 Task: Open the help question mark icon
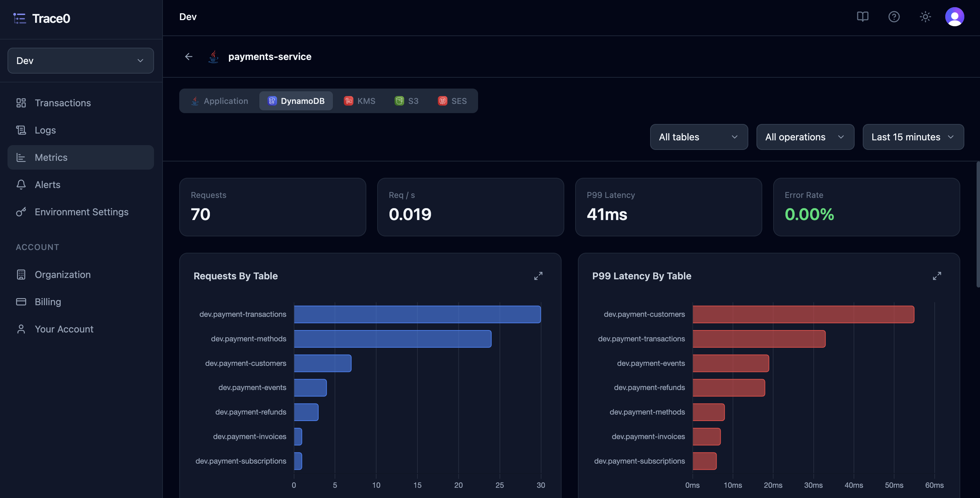click(894, 17)
